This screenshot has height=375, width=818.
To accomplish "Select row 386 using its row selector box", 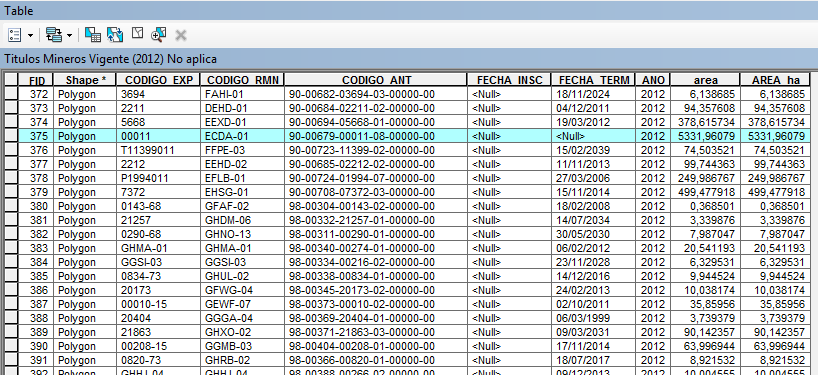I will coord(11,290).
